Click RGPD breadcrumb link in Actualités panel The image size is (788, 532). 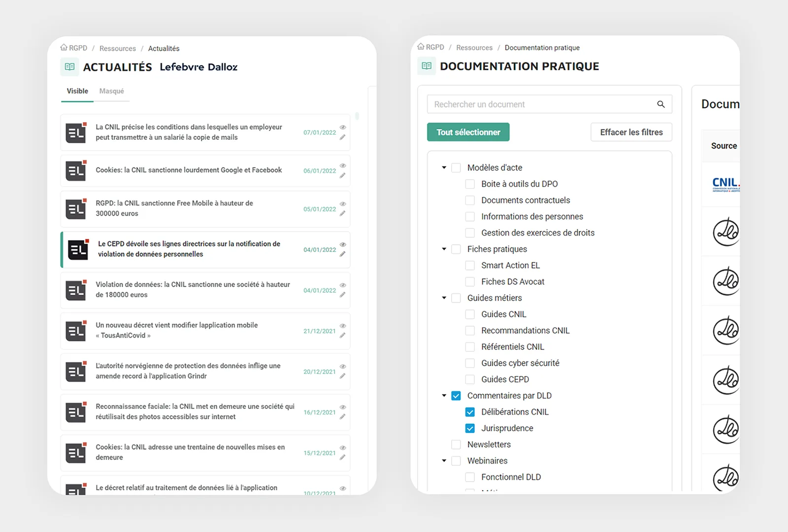[x=78, y=48]
